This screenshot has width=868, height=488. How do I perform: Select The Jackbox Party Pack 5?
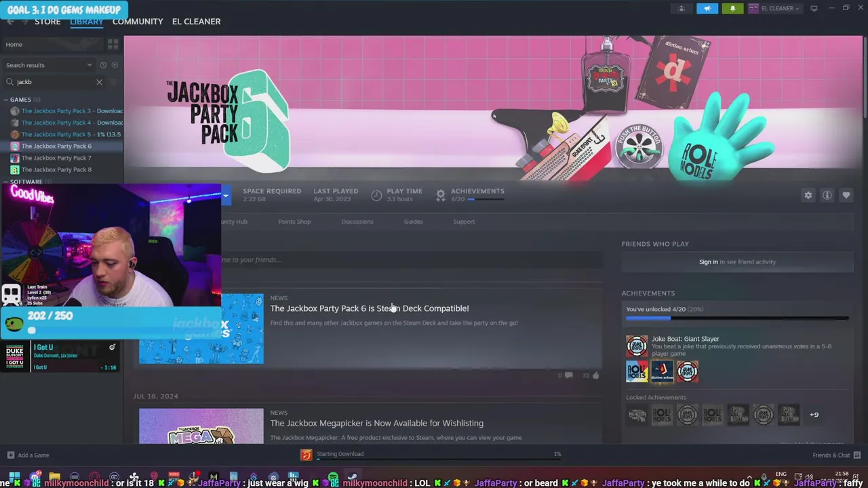pos(66,134)
